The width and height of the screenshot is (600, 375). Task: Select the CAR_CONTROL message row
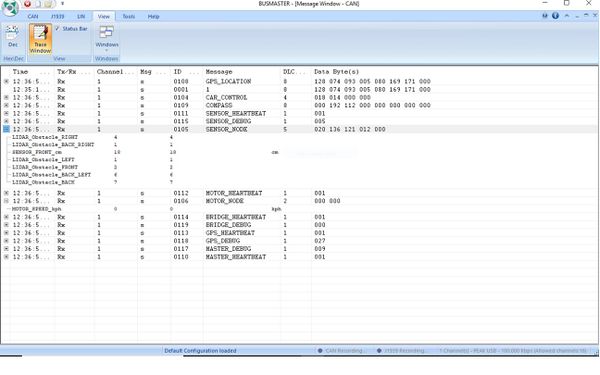[298, 98]
